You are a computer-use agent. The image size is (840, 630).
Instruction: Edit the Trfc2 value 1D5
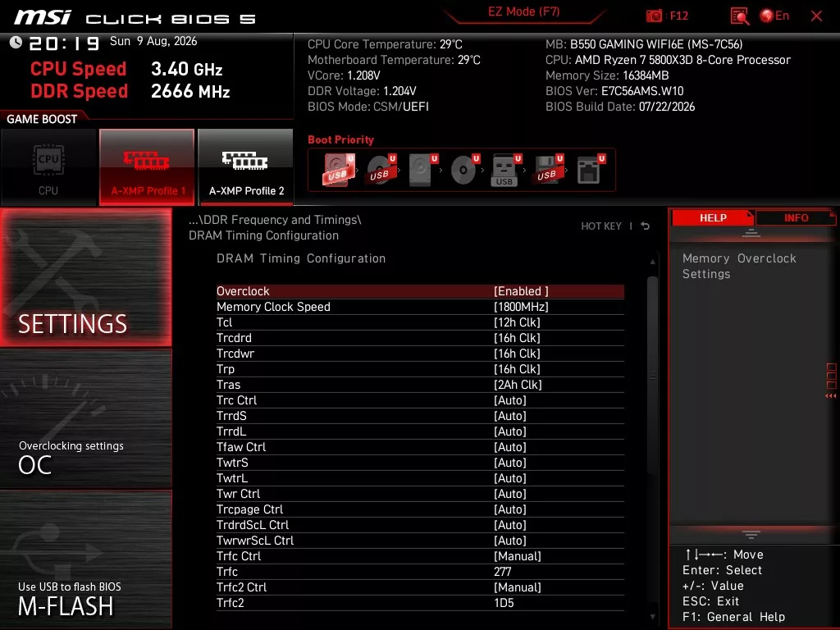(420, 603)
